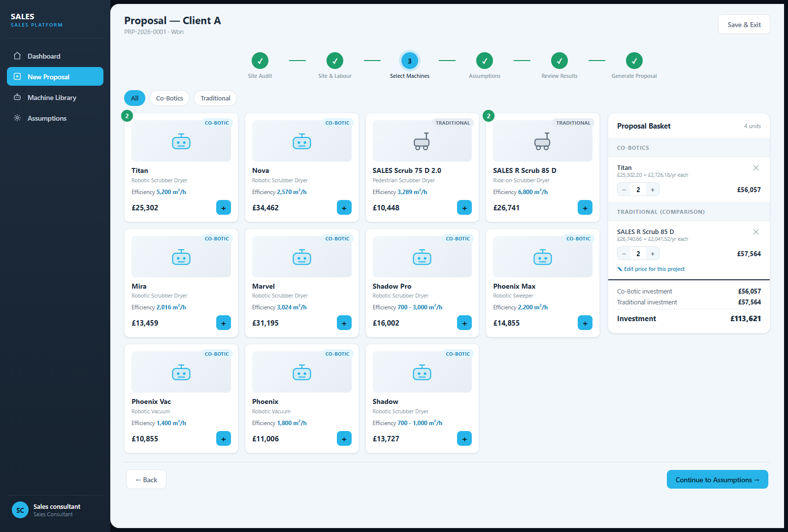
Task: Open Dashboard from the sidebar
Action: click(x=55, y=56)
